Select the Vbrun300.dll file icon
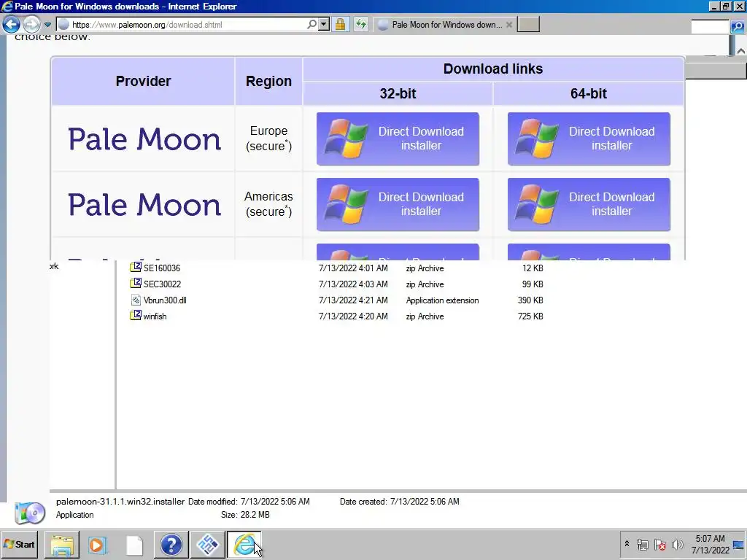 [136, 300]
